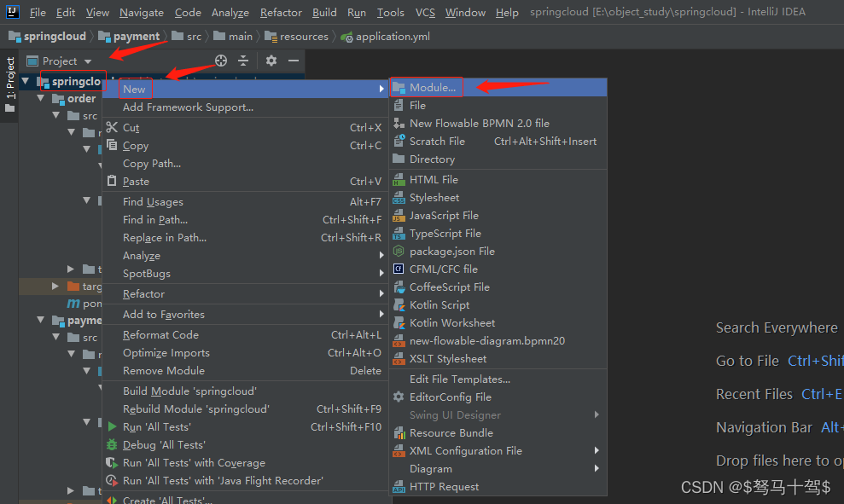Click the green Run triangle icon

[112, 426]
